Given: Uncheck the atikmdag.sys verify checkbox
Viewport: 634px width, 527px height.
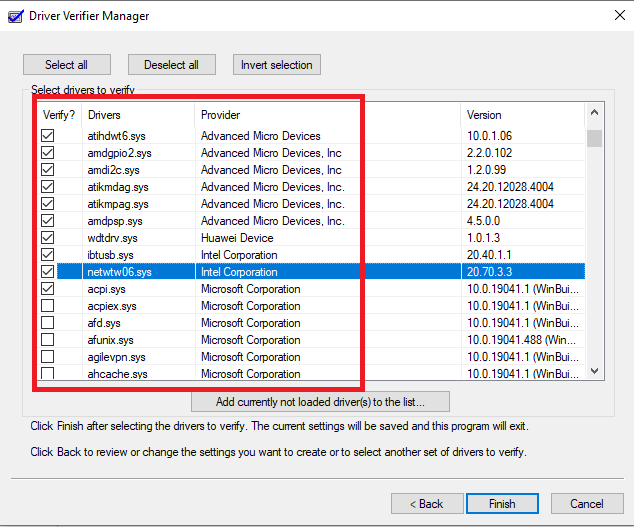Looking at the screenshot, I should 48,186.
